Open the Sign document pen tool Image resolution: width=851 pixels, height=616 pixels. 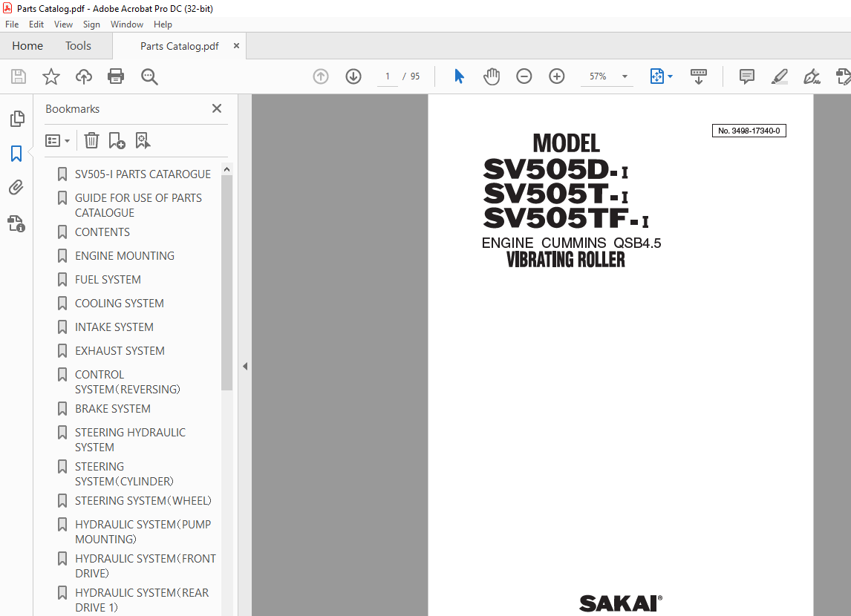812,76
